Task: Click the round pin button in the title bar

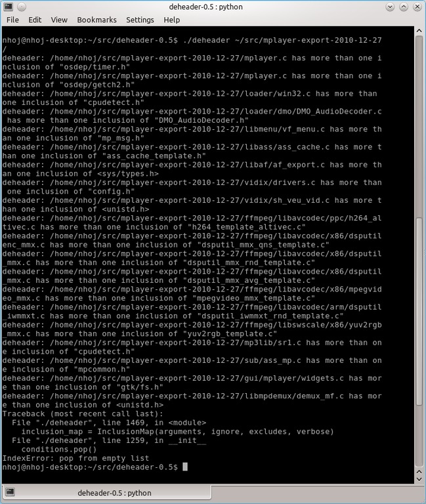Action: tap(21, 7)
